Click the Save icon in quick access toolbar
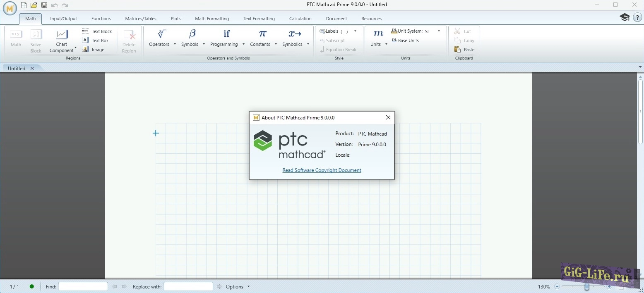644x293 pixels. [x=44, y=5]
